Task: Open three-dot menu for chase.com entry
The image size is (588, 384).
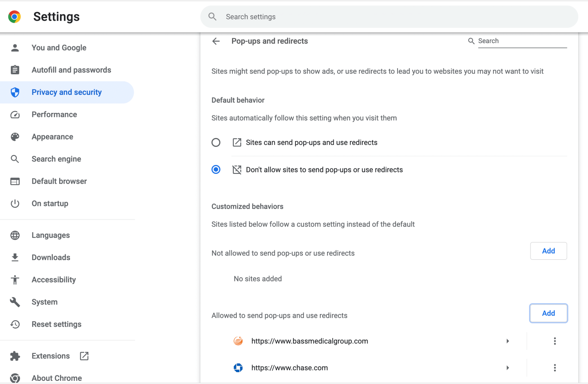Action: pyautogui.click(x=555, y=368)
